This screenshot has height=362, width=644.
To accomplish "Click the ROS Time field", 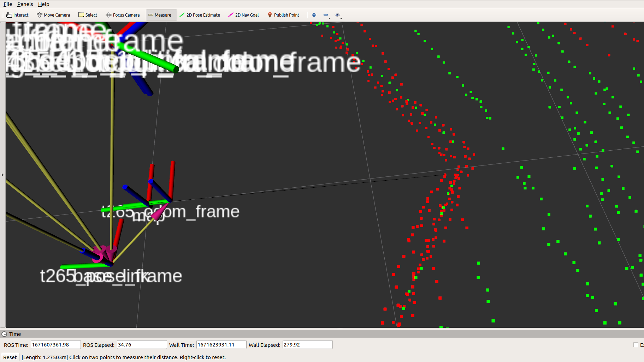I will [55, 345].
